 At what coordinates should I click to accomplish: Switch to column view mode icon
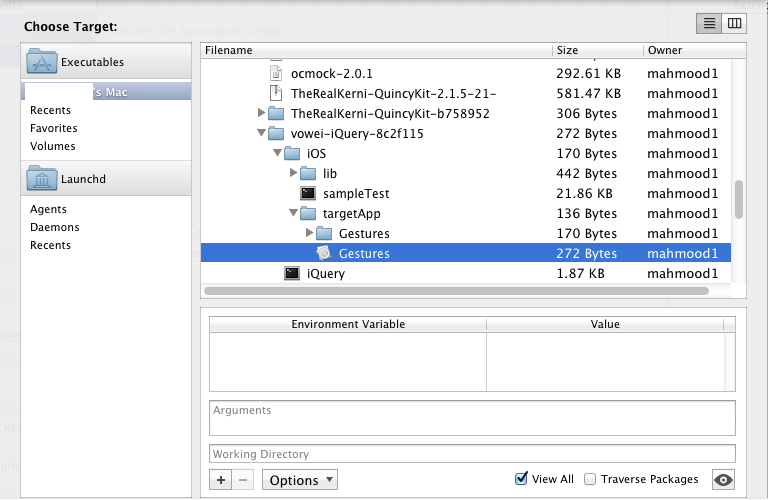click(734, 23)
